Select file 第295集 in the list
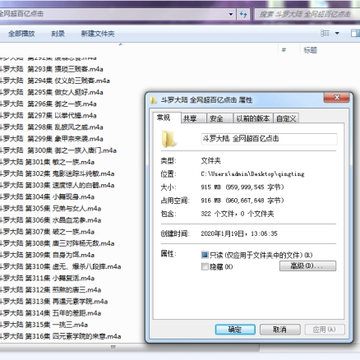The width and height of the screenshot is (360, 360). (x=51, y=92)
